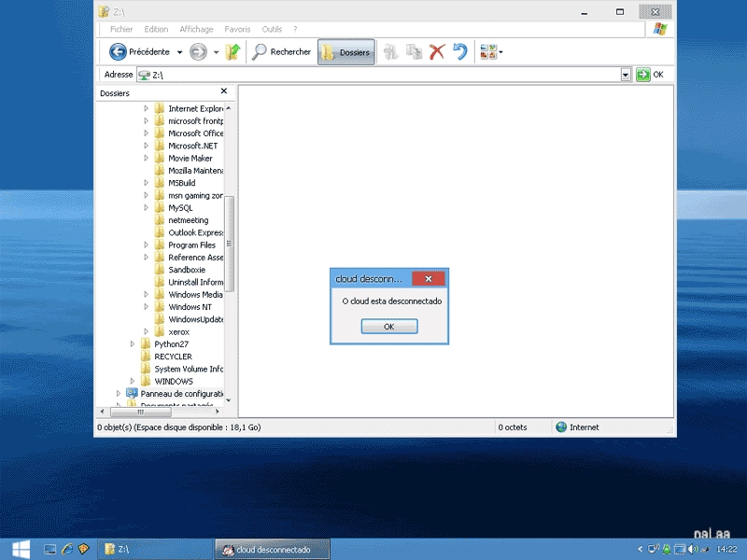The height and width of the screenshot is (560, 747).
Task: Go back with the Précédente arrow icon
Action: pos(118,52)
